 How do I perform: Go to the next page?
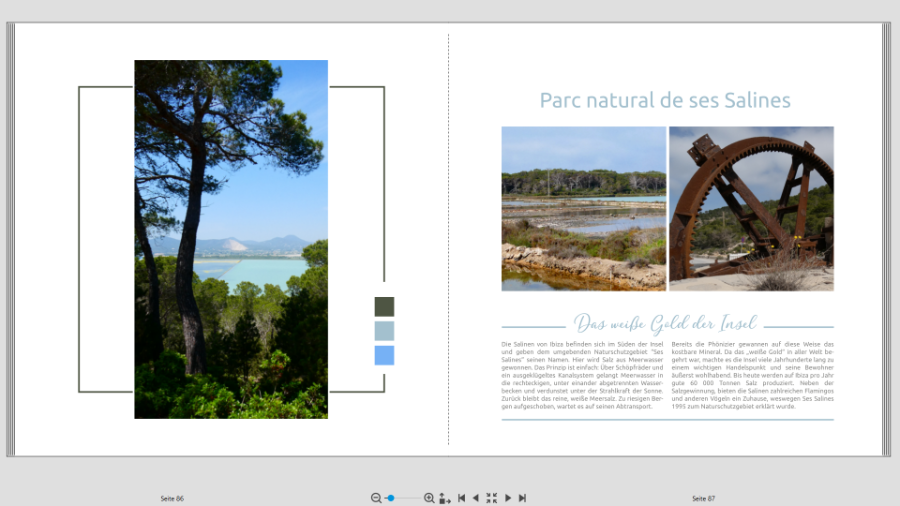tap(508, 498)
